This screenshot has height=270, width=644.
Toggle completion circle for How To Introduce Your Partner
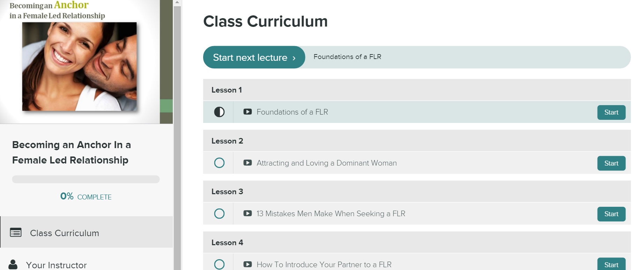click(219, 264)
